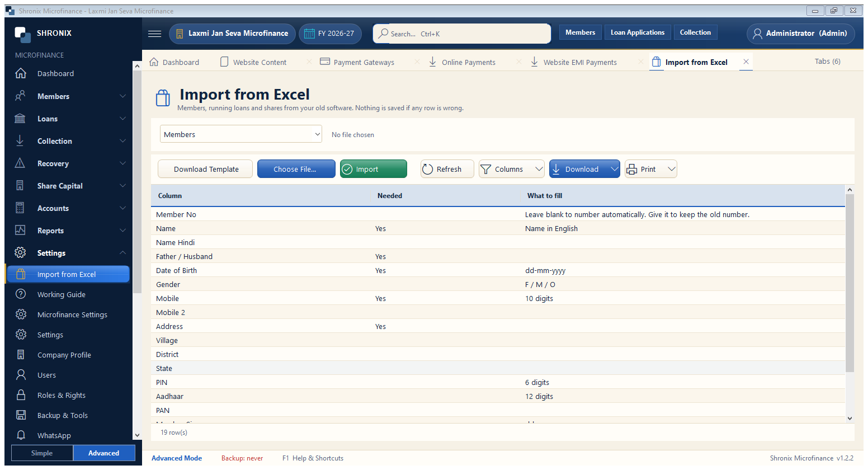Screen dimensions: 868x470
Task: Click the Users person icon
Action: click(x=21, y=375)
